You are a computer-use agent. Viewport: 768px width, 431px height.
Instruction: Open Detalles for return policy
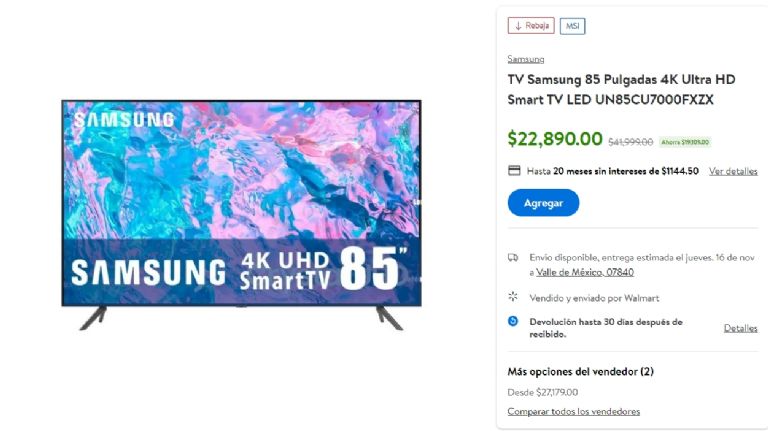click(x=741, y=328)
